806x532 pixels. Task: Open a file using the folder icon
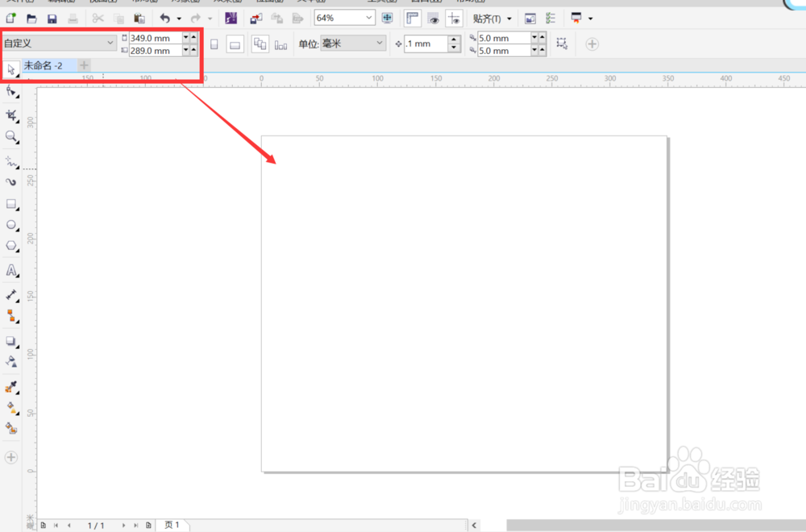[31, 19]
